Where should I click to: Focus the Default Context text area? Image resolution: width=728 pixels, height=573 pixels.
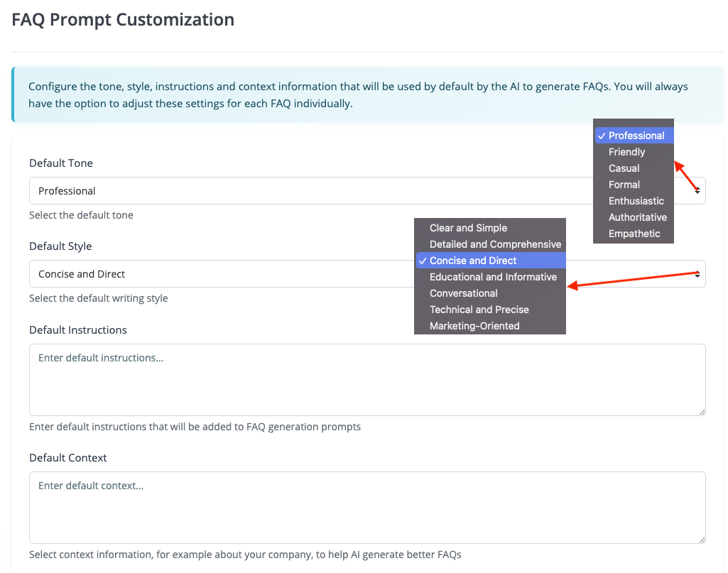[x=366, y=508]
